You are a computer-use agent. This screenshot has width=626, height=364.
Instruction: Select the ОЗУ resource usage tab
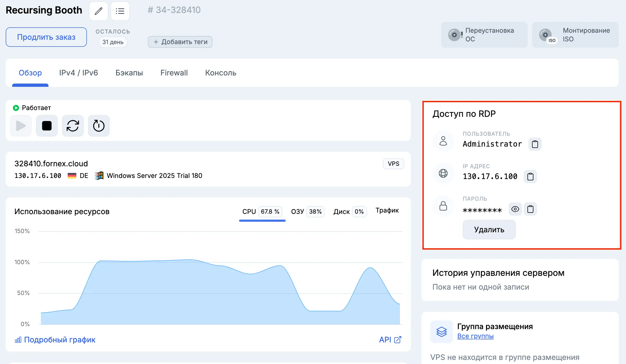308,212
